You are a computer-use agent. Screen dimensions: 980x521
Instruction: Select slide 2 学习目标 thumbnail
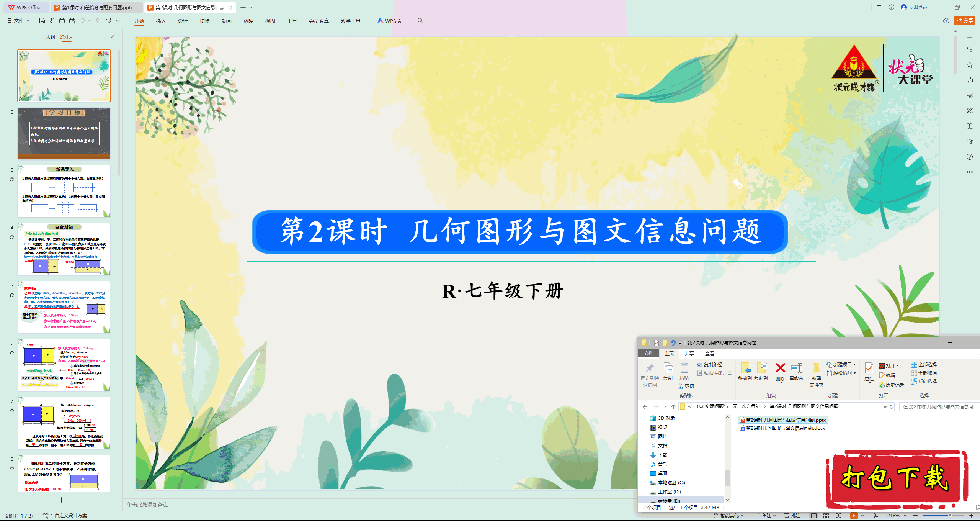64,133
